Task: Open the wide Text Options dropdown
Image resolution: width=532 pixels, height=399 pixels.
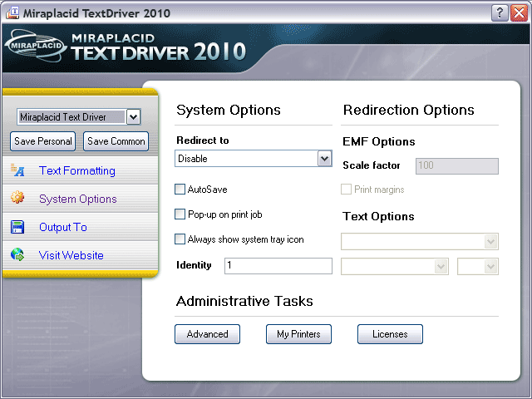Action: click(x=420, y=242)
